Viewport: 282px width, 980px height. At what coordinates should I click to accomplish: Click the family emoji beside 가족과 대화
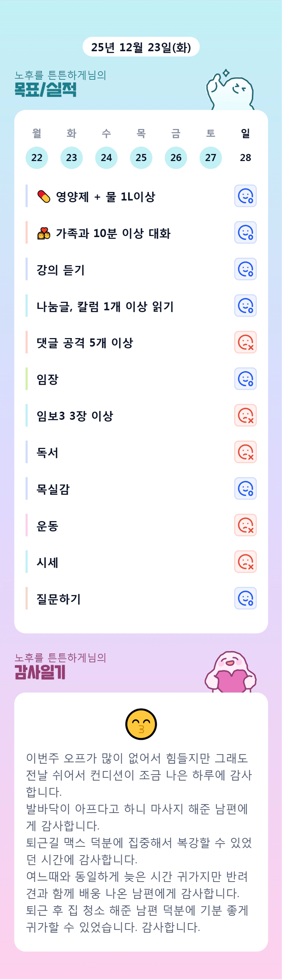(44, 233)
